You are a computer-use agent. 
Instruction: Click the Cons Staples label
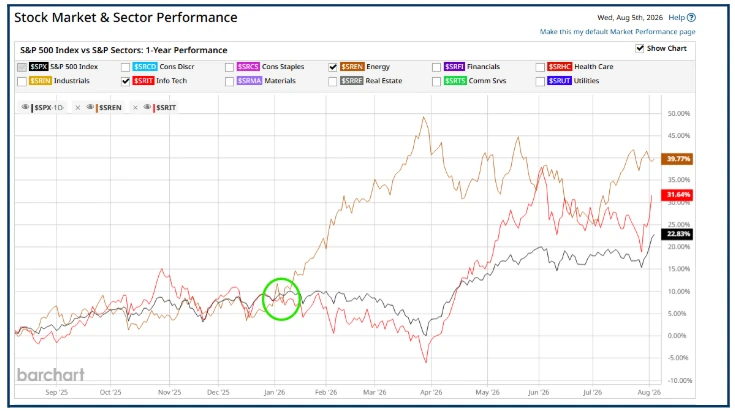click(x=283, y=67)
